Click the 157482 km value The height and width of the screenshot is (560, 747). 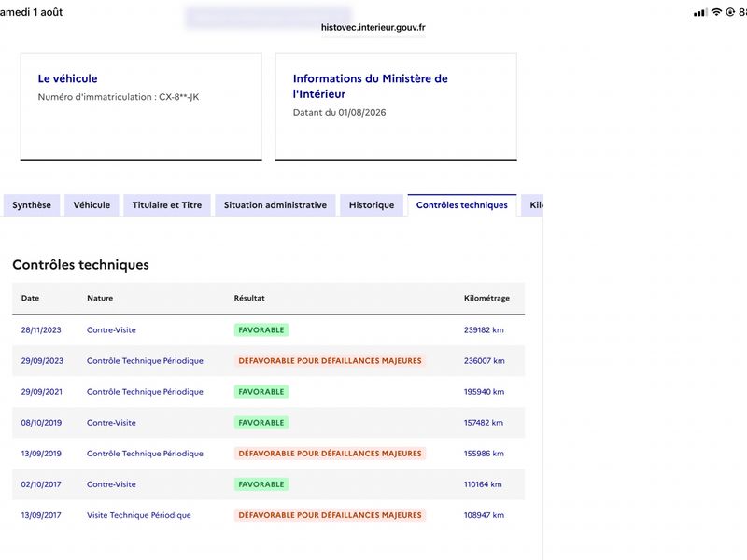pos(484,423)
